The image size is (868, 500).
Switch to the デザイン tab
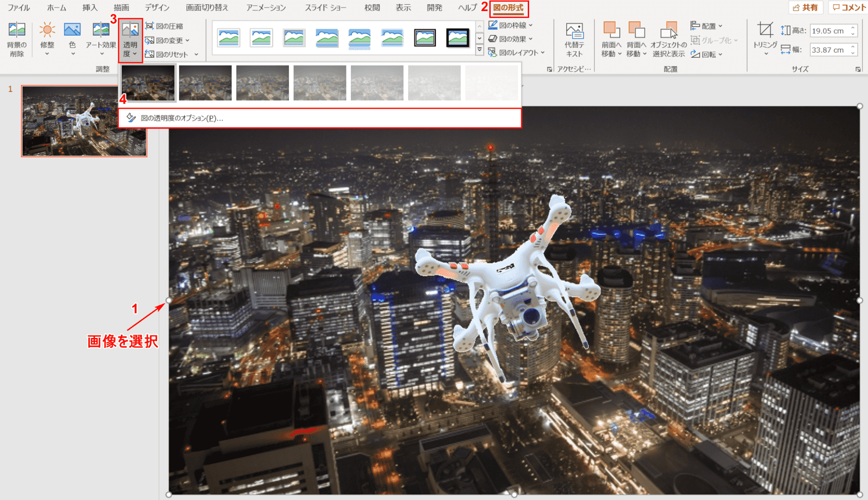click(157, 8)
